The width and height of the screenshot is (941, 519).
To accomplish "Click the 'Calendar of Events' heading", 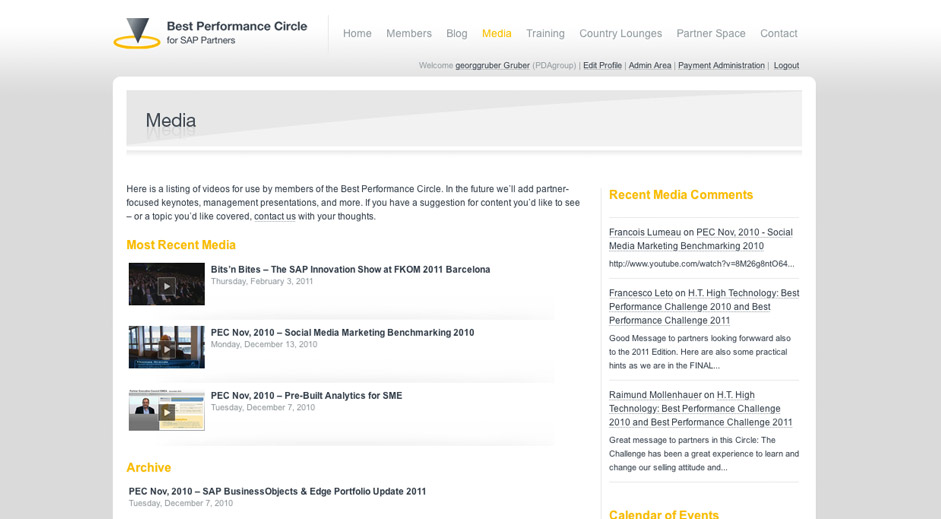I will click(663, 514).
